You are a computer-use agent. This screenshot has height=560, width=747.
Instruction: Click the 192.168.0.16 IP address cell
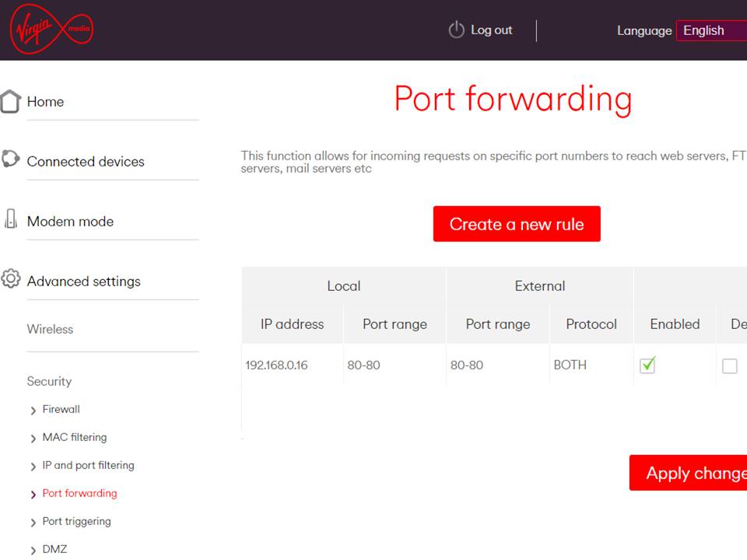click(276, 365)
